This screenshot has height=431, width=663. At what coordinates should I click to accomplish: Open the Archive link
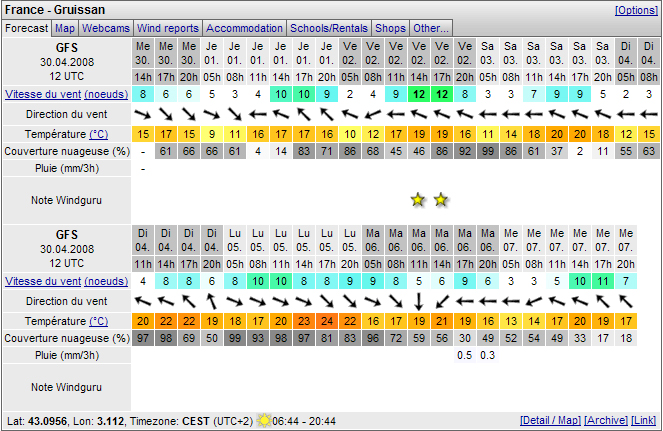point(605,422)
